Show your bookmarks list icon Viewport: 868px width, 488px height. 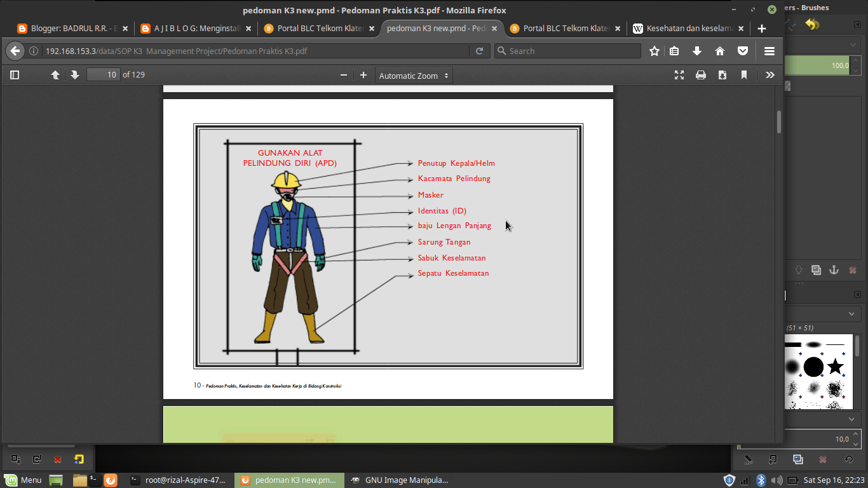tap(675, 51)
